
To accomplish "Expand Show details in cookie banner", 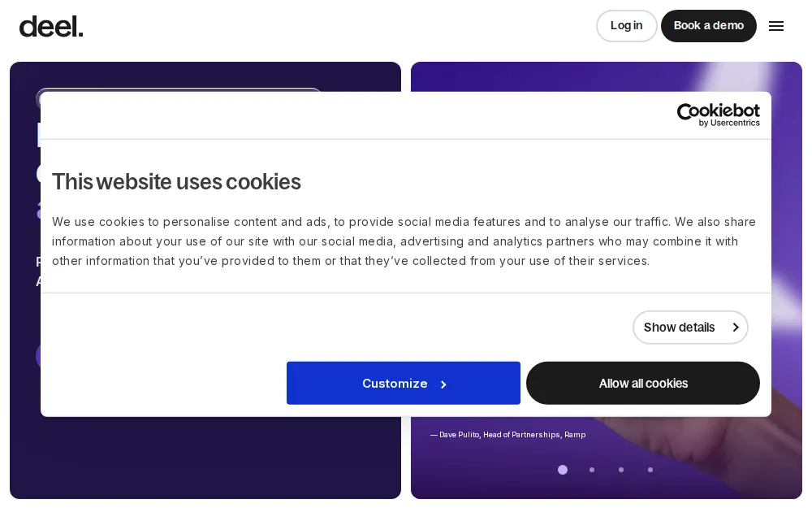I will 690,328.
